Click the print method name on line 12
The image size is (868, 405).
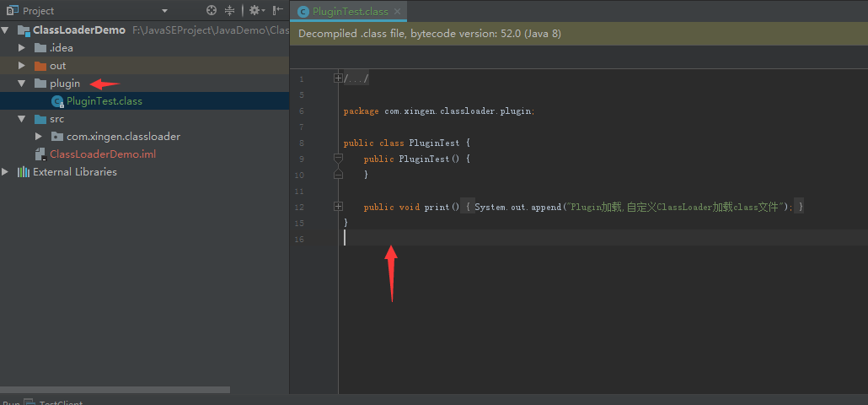pyautogui.click(x=437, y=208)
